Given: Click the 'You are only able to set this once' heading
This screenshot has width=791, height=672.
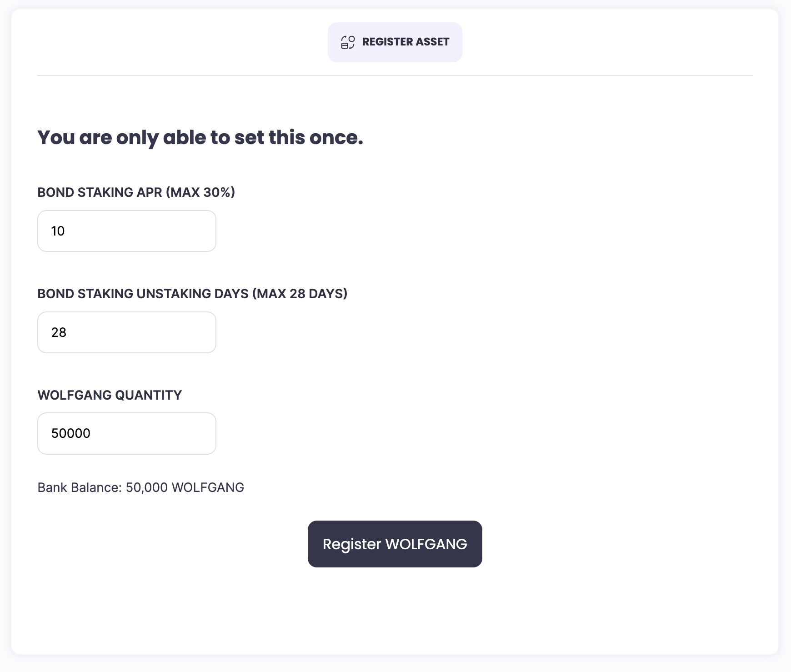Looking at the screenshot, I should 200,137.
